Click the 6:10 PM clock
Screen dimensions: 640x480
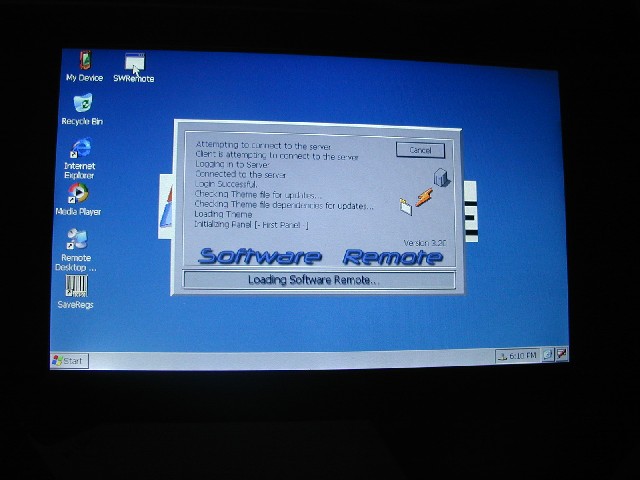click(x=522, y=356)
